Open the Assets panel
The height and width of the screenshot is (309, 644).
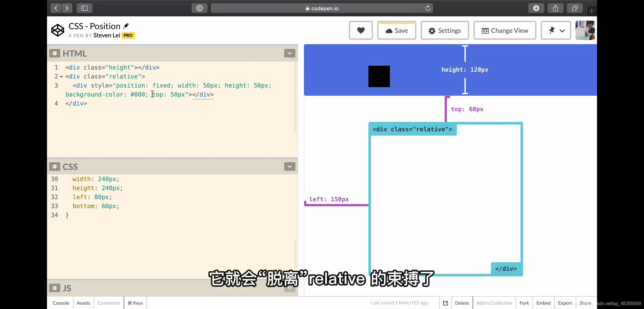83,303
